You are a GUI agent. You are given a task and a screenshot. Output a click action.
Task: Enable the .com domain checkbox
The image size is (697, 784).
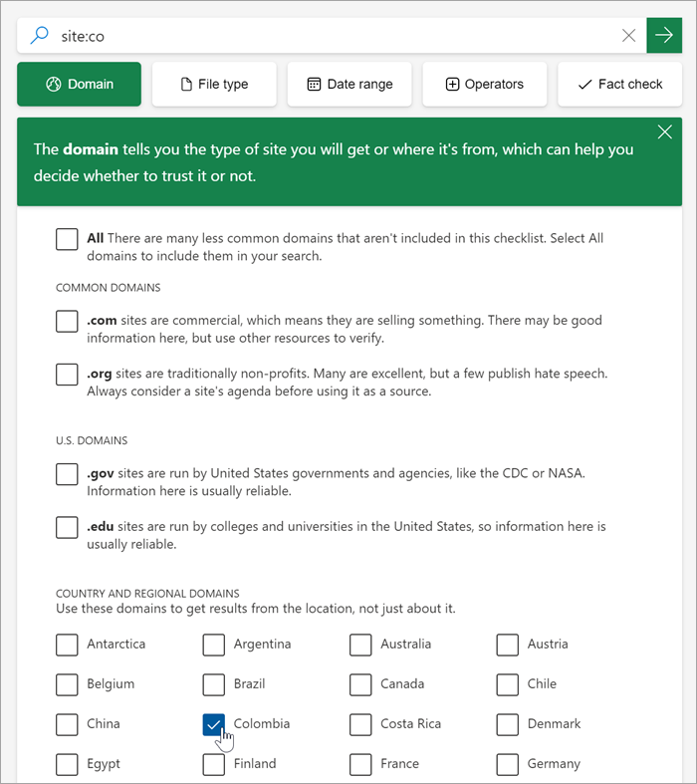pyautogui.click(x=67, y=322)
